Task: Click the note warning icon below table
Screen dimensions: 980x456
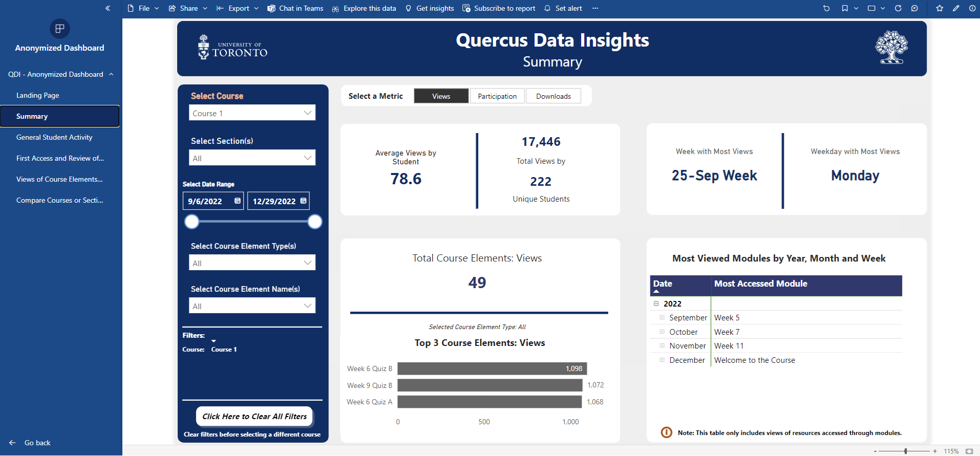Action: tap(667, 432)
